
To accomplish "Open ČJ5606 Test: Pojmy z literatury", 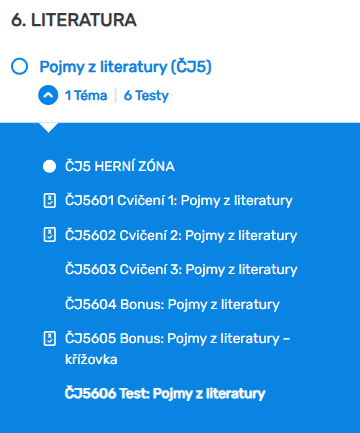I will (165, 393).
